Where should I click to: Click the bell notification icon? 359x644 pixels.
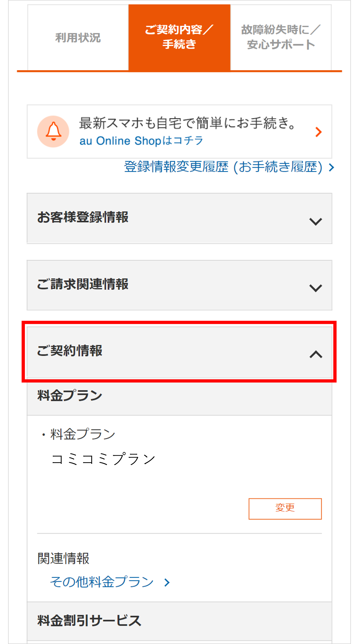pyautogui.click(x=53, y=132)
